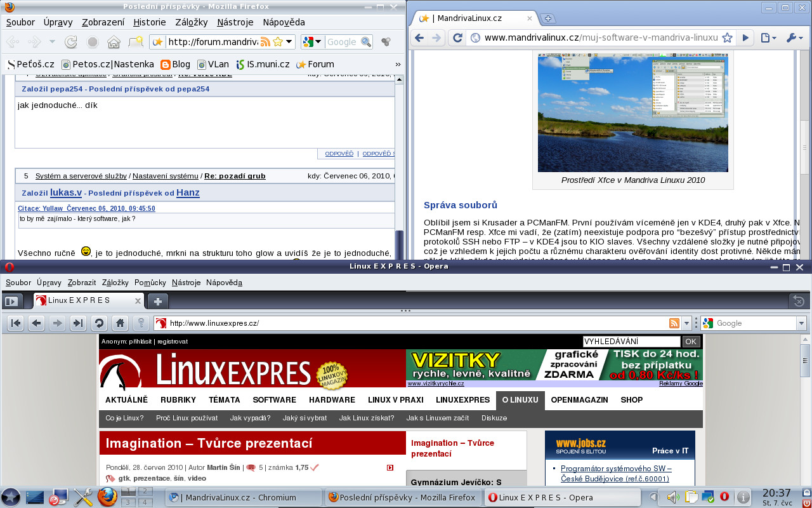Click Opera home button
Viewport: 812px width, 508px height.
tap(120, 323)
